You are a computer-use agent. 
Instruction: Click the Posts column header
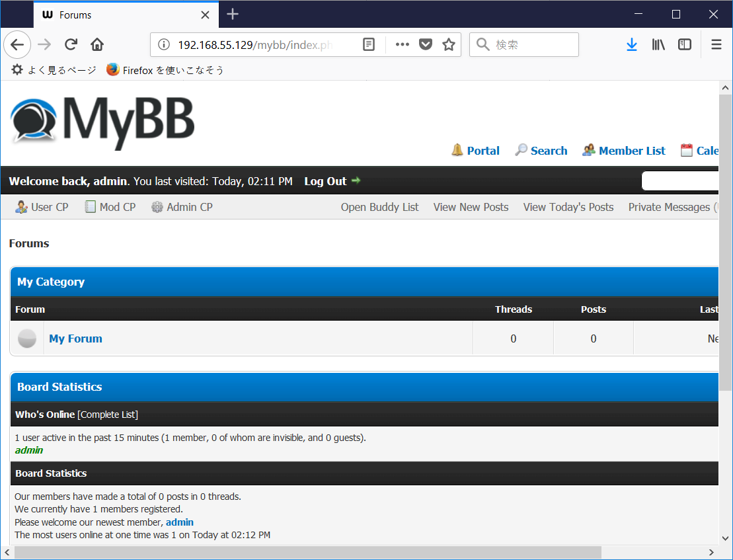point(594,309)
